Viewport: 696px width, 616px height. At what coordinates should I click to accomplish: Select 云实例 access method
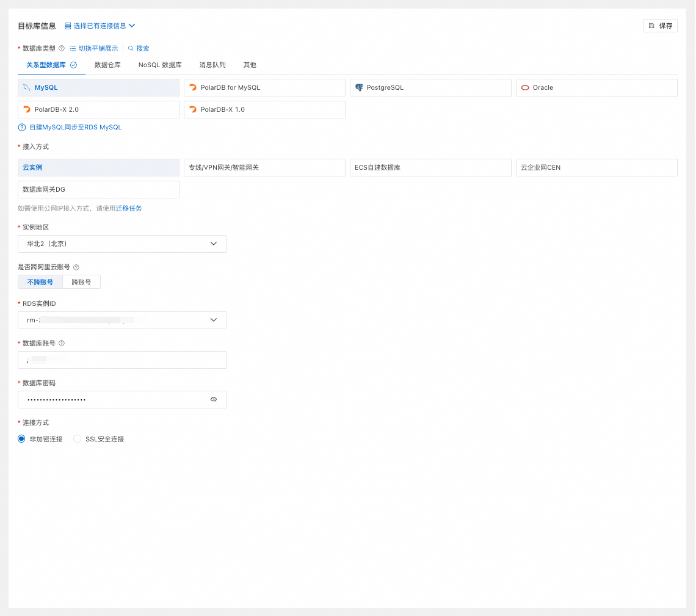[x=98, y=167]
